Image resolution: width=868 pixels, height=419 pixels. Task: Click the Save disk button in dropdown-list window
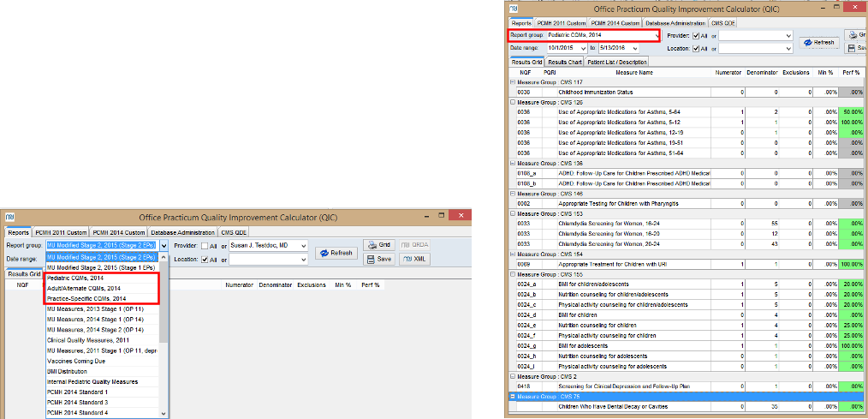pos(379,259)
